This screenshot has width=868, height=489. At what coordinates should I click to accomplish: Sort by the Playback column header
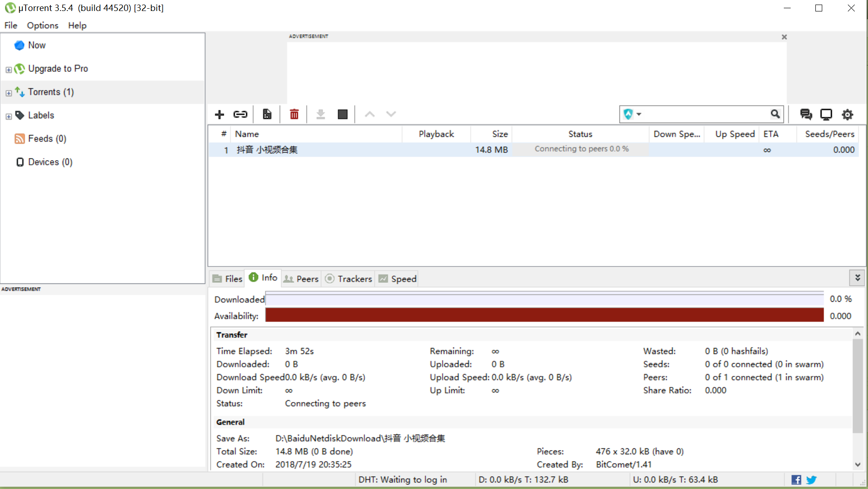point(436,134)
